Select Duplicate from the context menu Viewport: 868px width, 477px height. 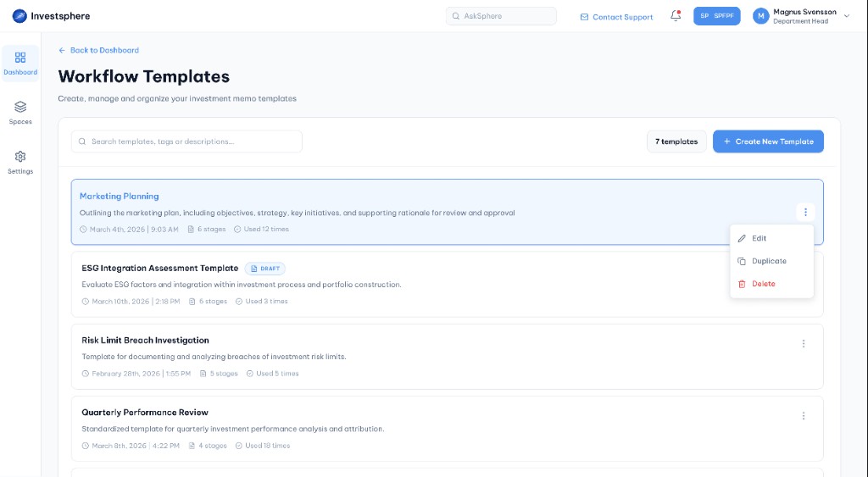tap(771, 261)
